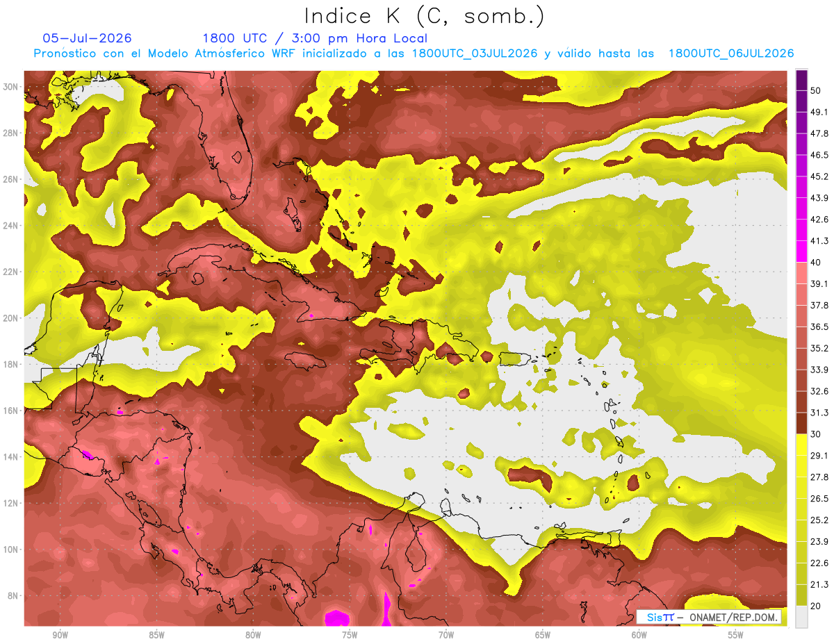Pick the color scale value '36.5'
This screenshot has height=644, width=834.
[x=819, y=327]
